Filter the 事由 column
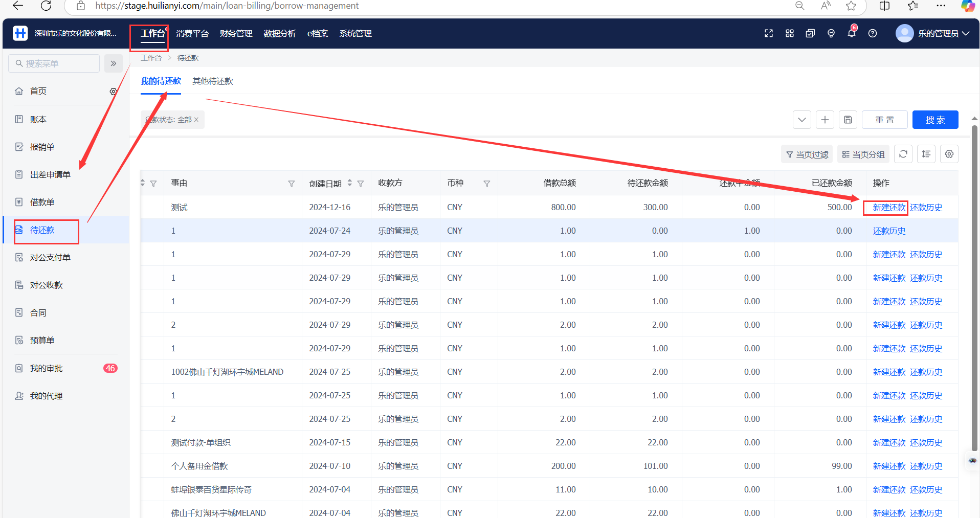 click(292, 184)
